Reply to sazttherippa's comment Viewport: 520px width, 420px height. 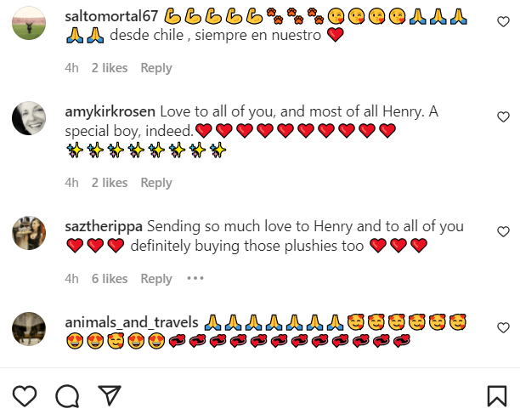tap(156, 279)
